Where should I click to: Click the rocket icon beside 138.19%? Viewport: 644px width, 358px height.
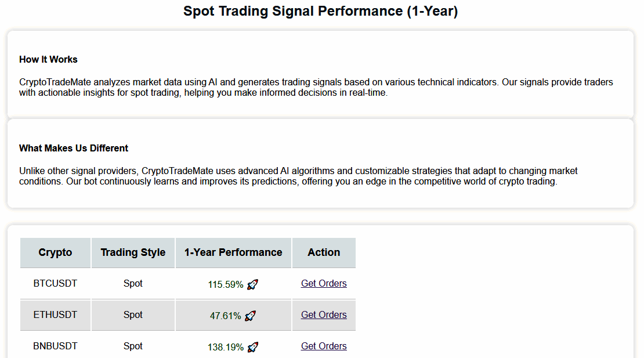(252, 347)
